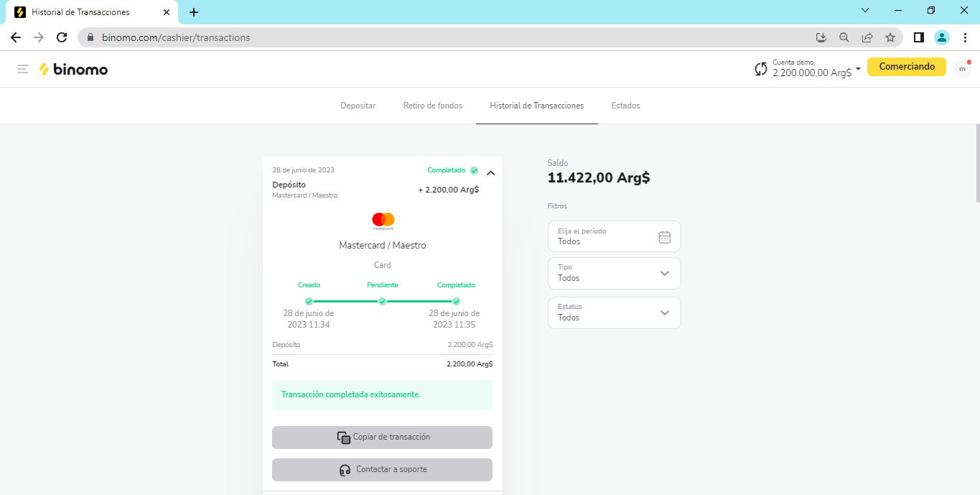Click the page vertical scrollbar

click(x=976, y=163)
